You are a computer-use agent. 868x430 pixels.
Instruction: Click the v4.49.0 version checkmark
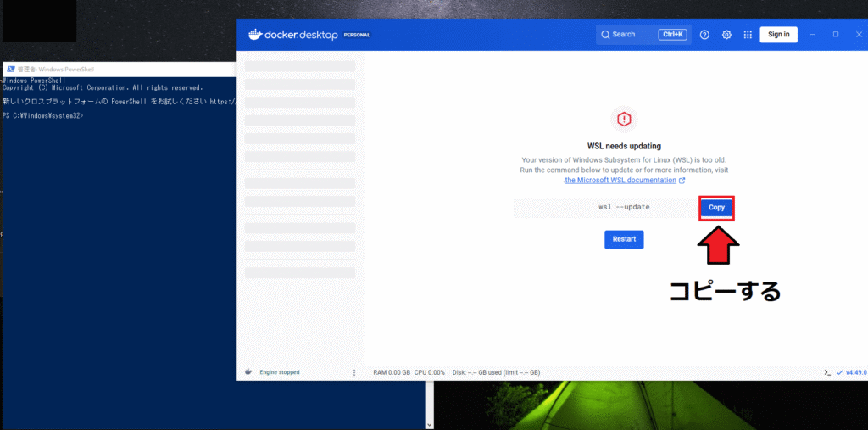pos(839,372)
